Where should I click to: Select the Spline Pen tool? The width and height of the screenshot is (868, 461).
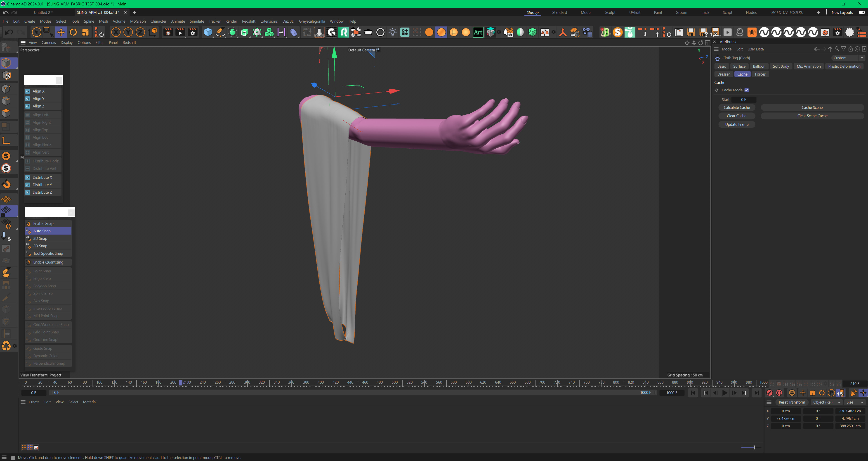click(220, 32)
